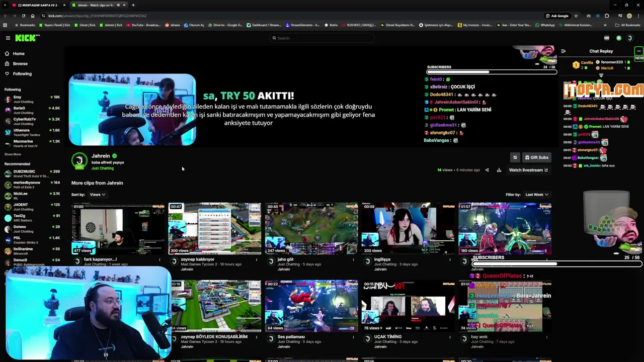This screenshot has height=362, width=644.
Task: Open options for 'ingilişçe' clip
Action: 450,260
